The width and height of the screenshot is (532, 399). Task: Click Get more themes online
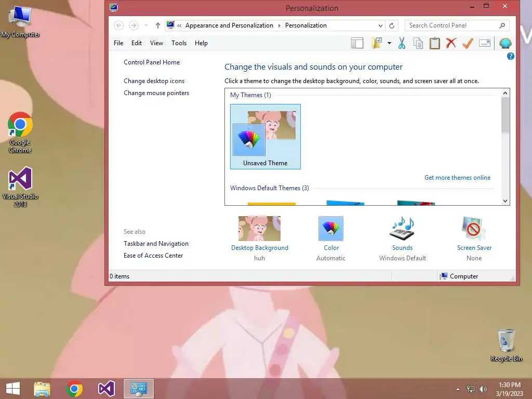click(x=457, y=178)
